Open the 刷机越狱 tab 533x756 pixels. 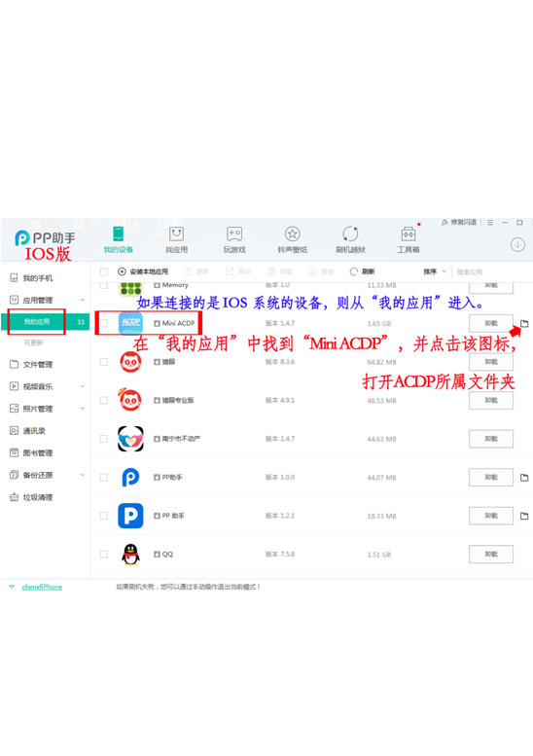point(350,239)
